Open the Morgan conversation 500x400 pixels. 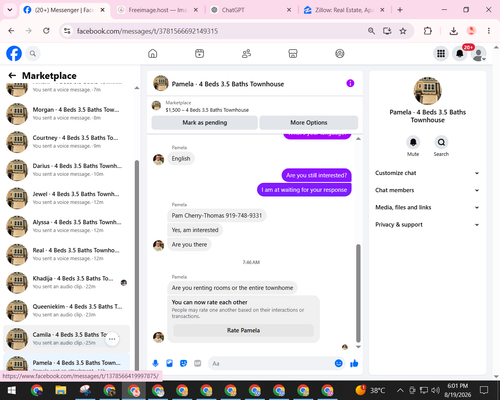67,114
